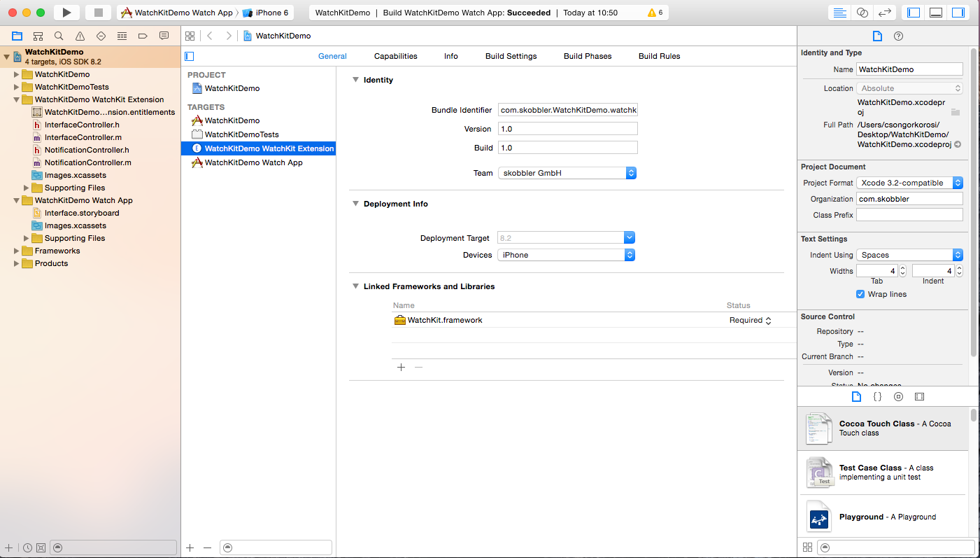The image size is (980, 558).
Task: Open the Find navigator (magnifier icon)
Action: click(59, 36)
